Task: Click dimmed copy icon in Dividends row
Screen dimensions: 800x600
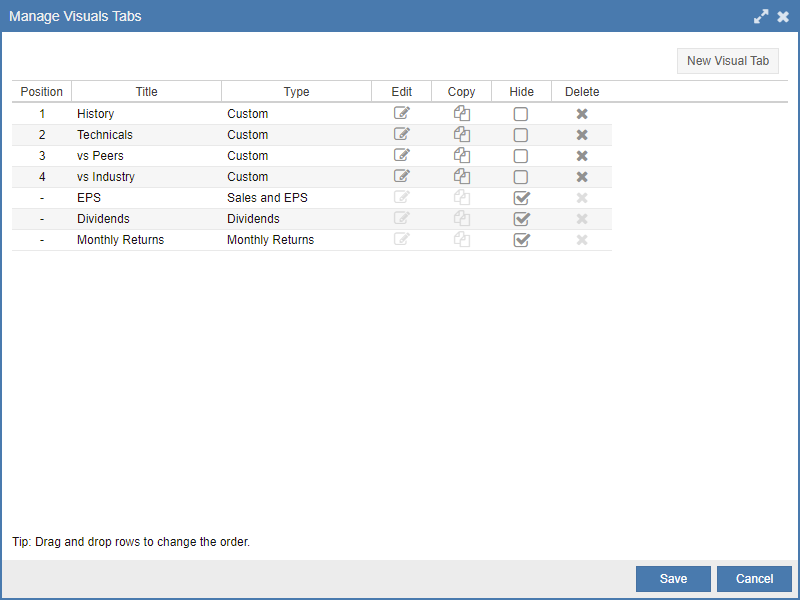Action: click(462, 218)
